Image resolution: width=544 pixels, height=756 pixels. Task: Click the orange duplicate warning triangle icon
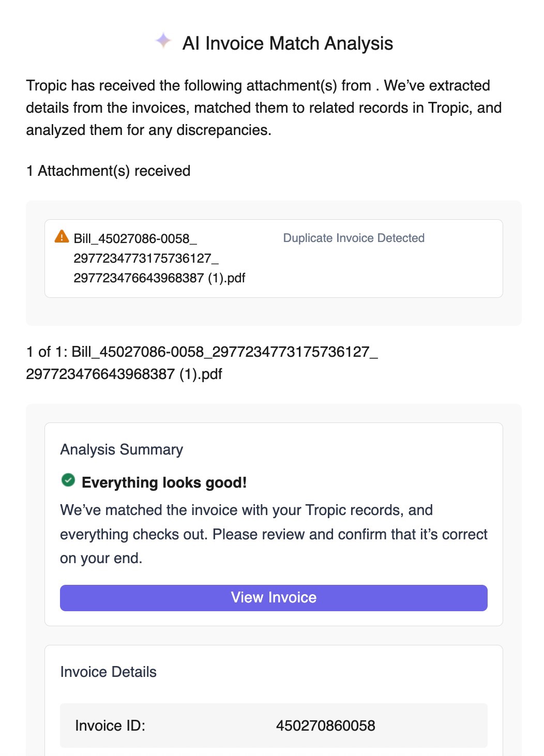pos(62,237)
